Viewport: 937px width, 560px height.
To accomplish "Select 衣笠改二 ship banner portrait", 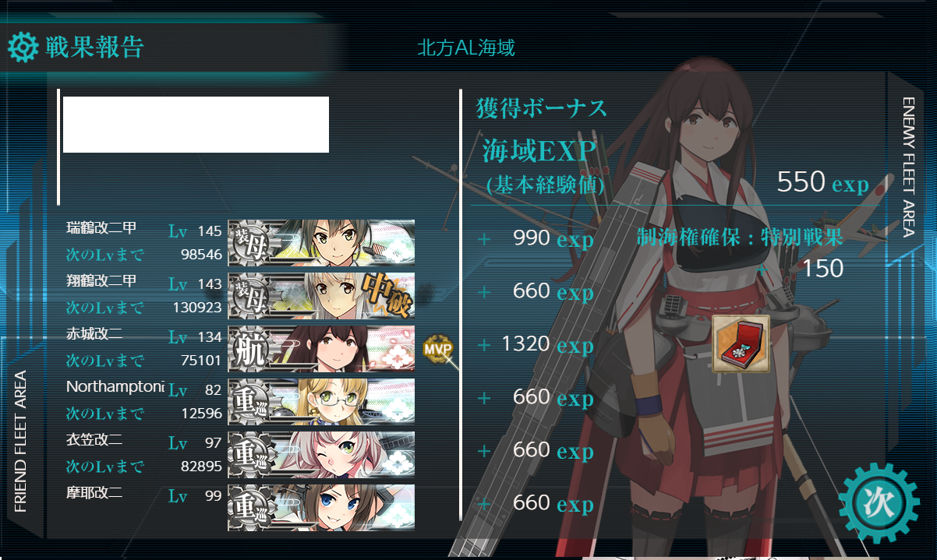I will tap(321, 455).
